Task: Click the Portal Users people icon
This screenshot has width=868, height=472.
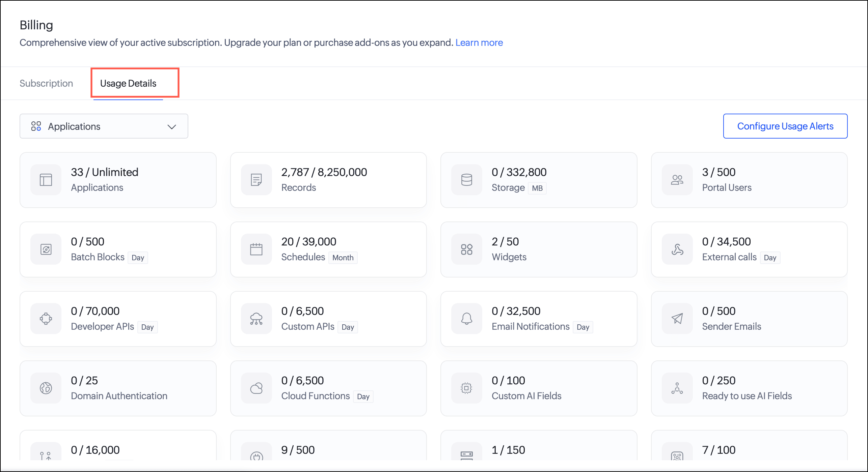Action: point(677,180)
